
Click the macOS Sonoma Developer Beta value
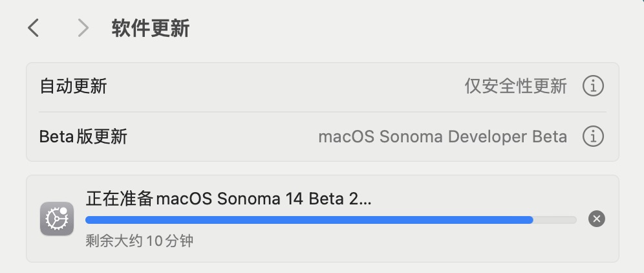click(442, 137)
